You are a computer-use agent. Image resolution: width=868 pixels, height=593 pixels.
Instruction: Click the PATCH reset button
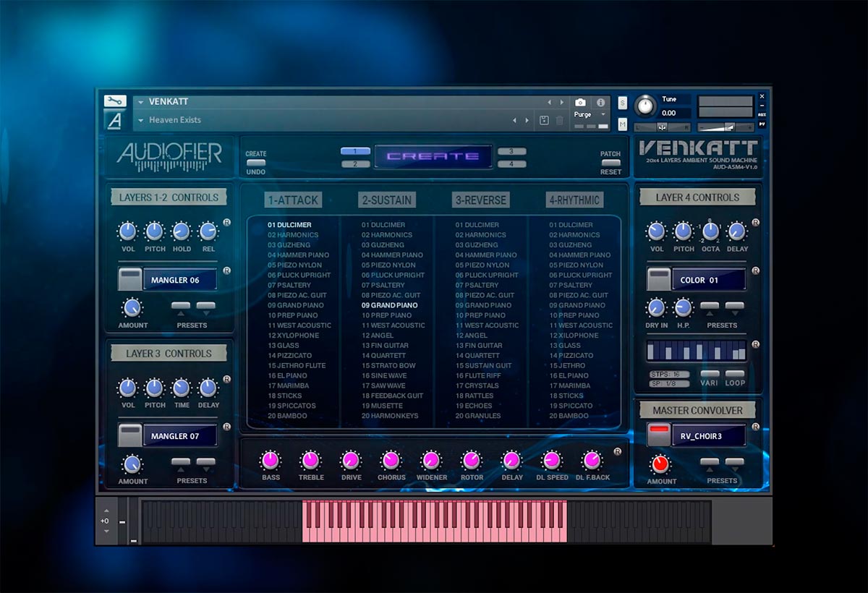610,163
